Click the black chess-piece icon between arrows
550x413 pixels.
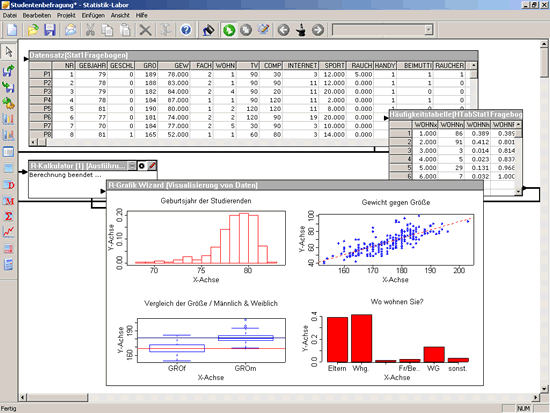(x=301, y=30)
